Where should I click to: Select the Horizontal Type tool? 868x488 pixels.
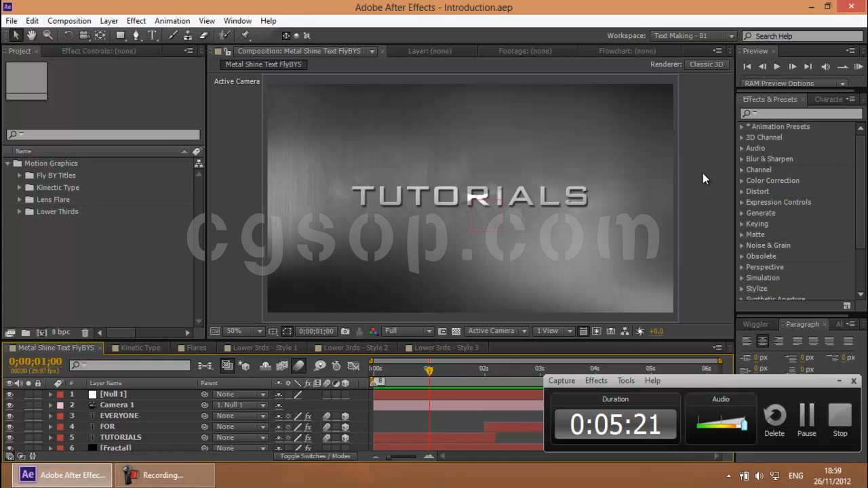pos(152,35)
